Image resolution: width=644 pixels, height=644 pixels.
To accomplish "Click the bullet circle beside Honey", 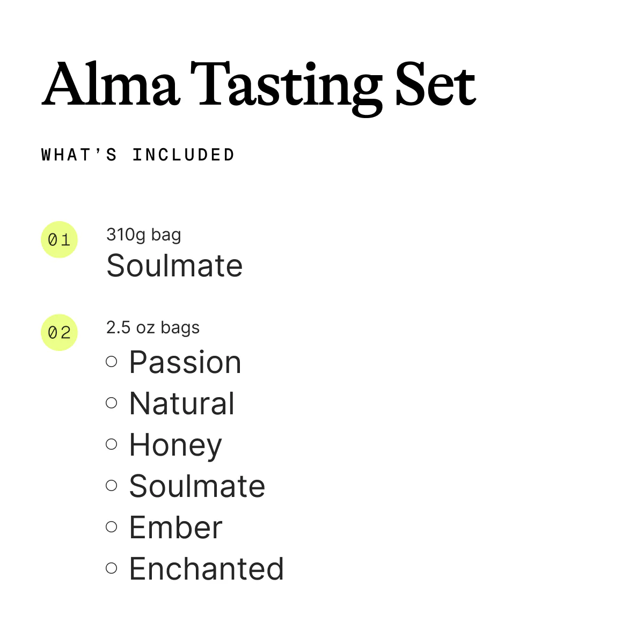I will (112, 444).
